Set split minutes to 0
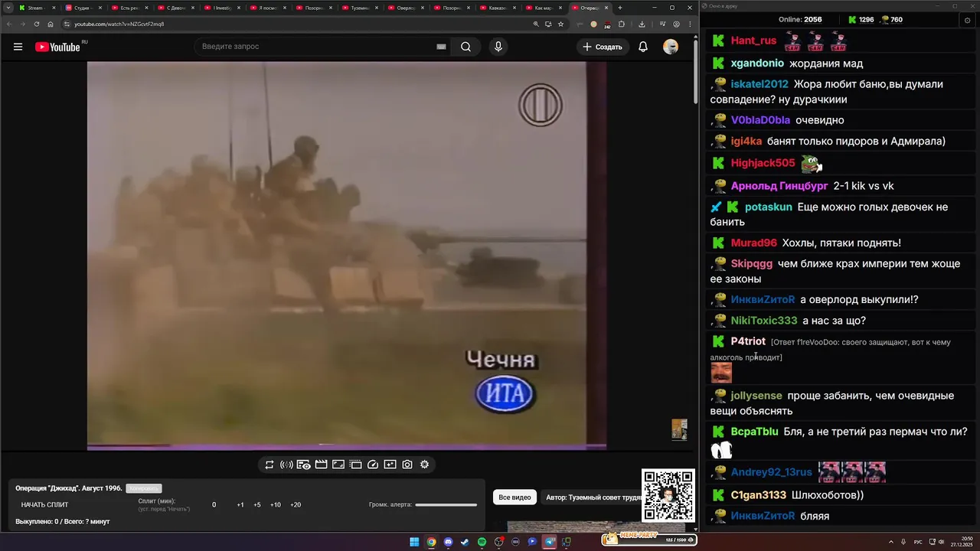This screenshot has width=980, height=551. pos(214,505)
